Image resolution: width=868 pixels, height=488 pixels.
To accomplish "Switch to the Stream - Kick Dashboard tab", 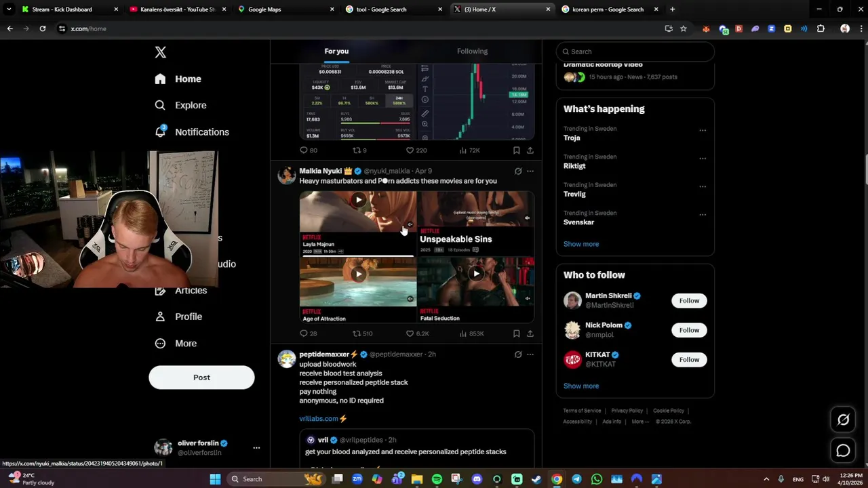I will [x=70, y=9].
